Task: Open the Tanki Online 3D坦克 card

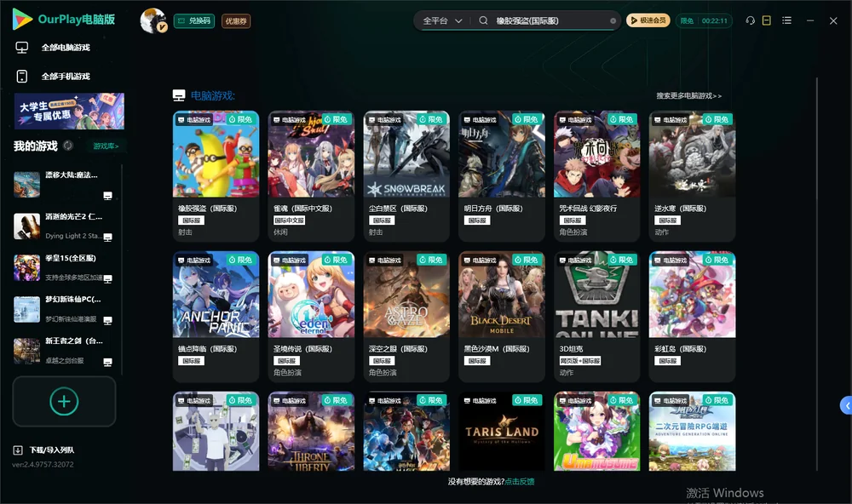Action: pyautogui.click(x=597, y=317)
